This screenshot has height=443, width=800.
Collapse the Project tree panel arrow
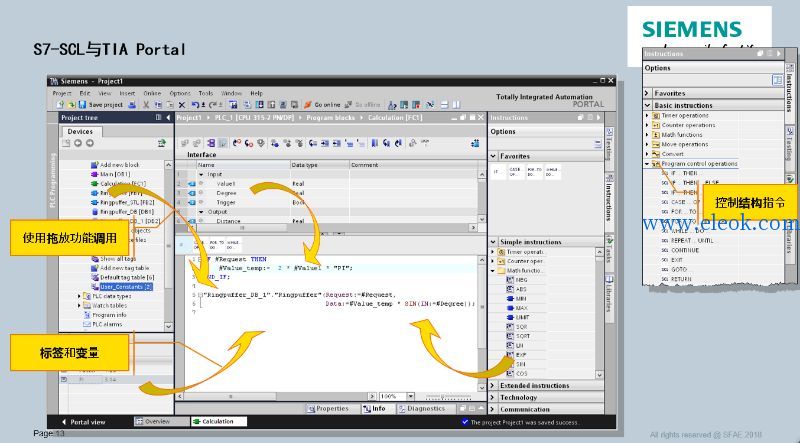[168, 117]
